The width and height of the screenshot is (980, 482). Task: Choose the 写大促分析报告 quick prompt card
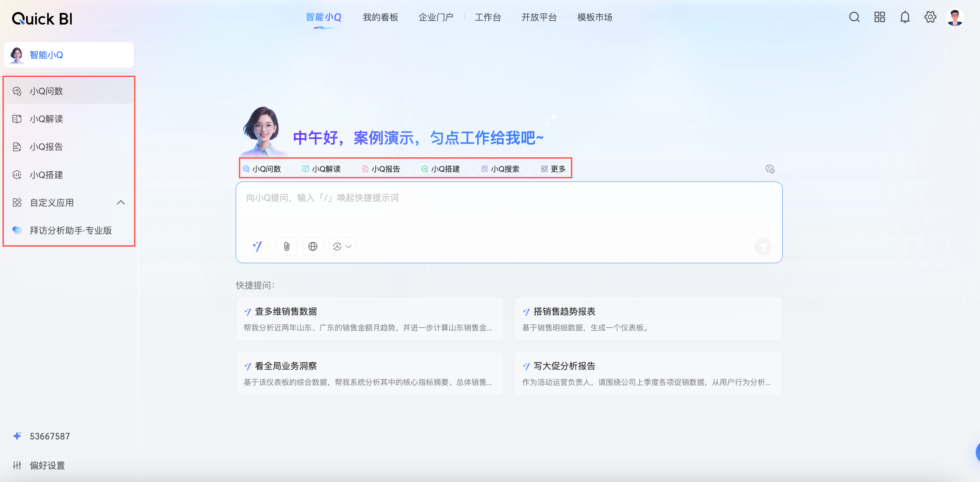coord(648,374)
